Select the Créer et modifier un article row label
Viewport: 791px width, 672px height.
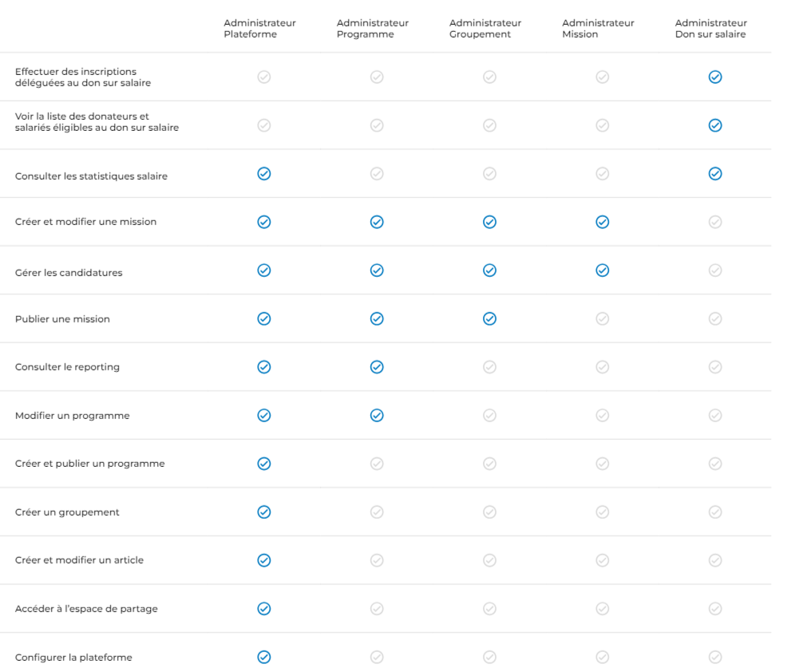(79, 560)
